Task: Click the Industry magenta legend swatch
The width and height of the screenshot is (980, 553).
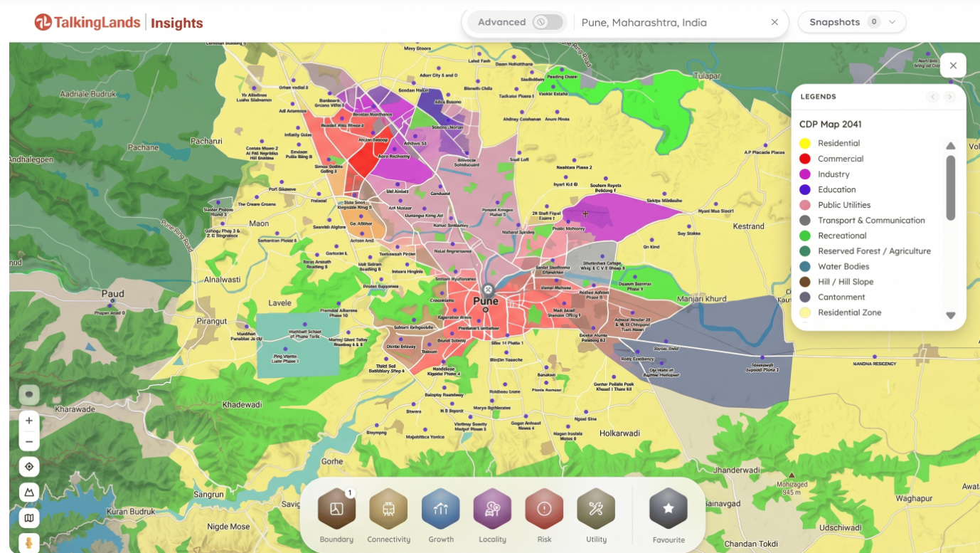Action: (805, 174)
